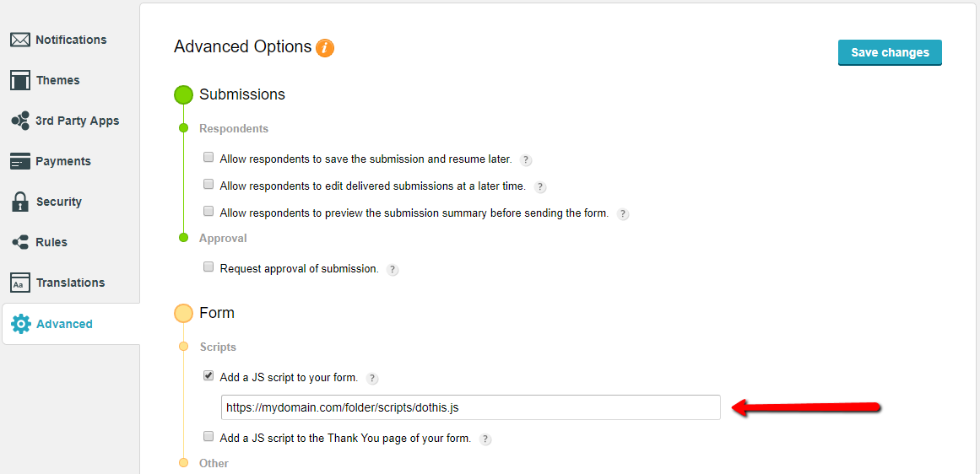
Task: Click the Themes layout icon
Action: 20,80
